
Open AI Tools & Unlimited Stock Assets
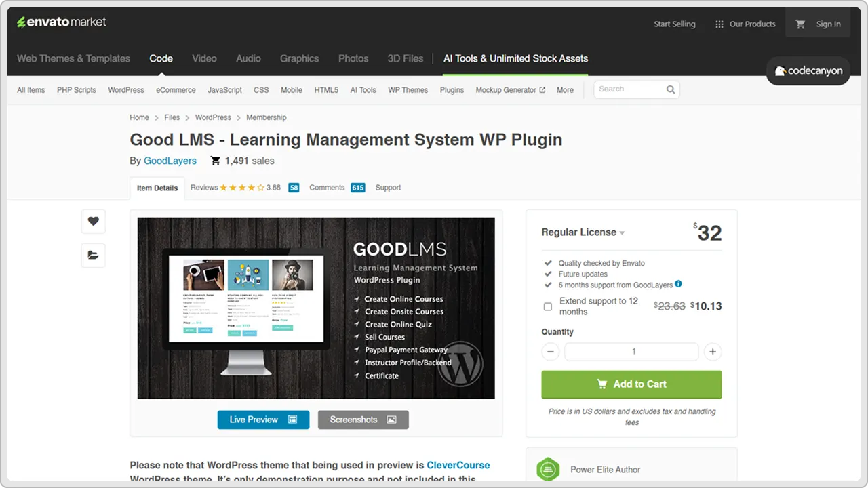[x=515, y=59]
